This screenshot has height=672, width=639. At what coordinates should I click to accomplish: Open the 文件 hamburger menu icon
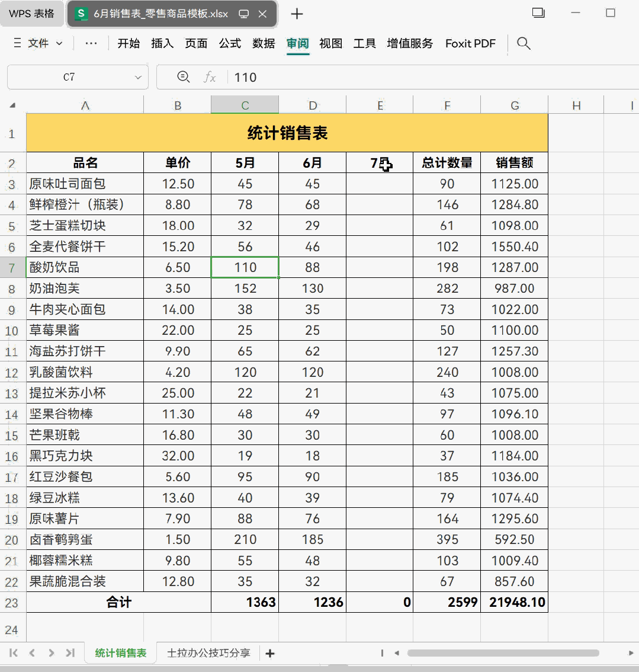[x=17, y=43]
